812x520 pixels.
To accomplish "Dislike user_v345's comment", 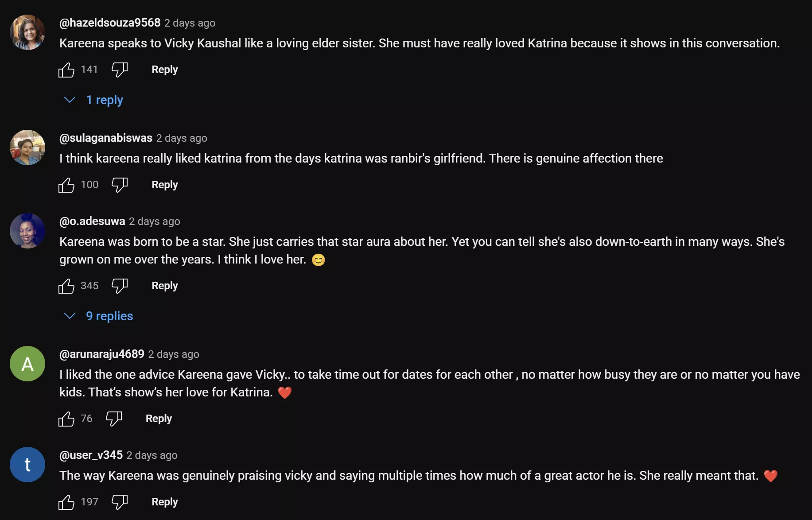I will (119, 502).
